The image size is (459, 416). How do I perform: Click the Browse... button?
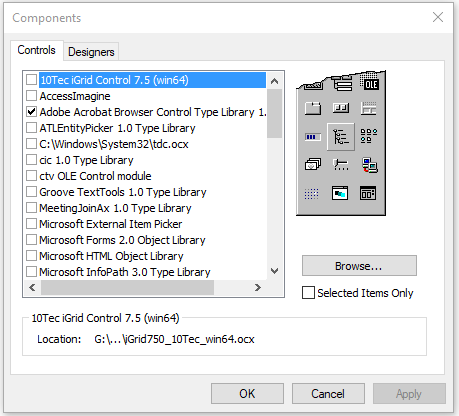359,266
